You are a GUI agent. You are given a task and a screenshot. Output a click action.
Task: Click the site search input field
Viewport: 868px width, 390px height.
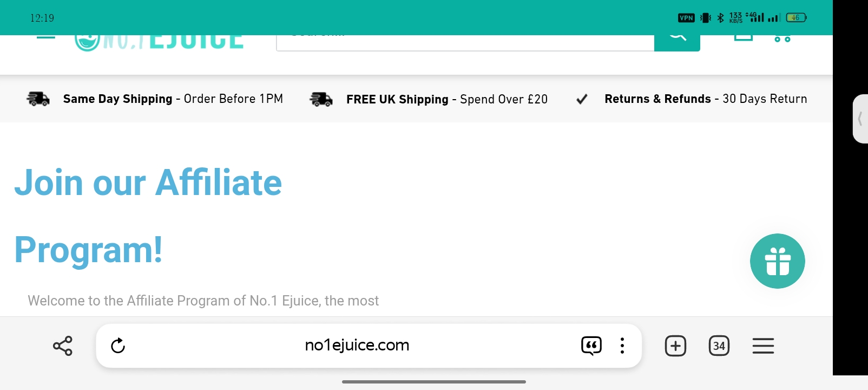[x=465, y=43]
